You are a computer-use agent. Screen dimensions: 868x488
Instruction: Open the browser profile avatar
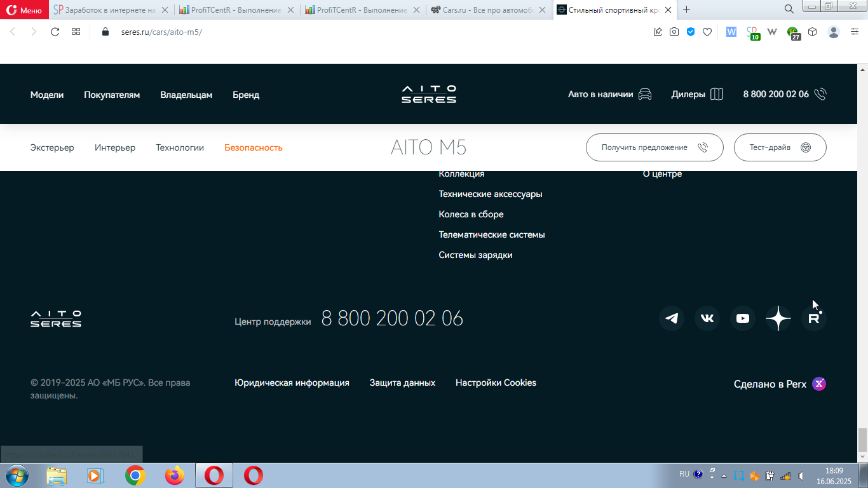(834, 32)
